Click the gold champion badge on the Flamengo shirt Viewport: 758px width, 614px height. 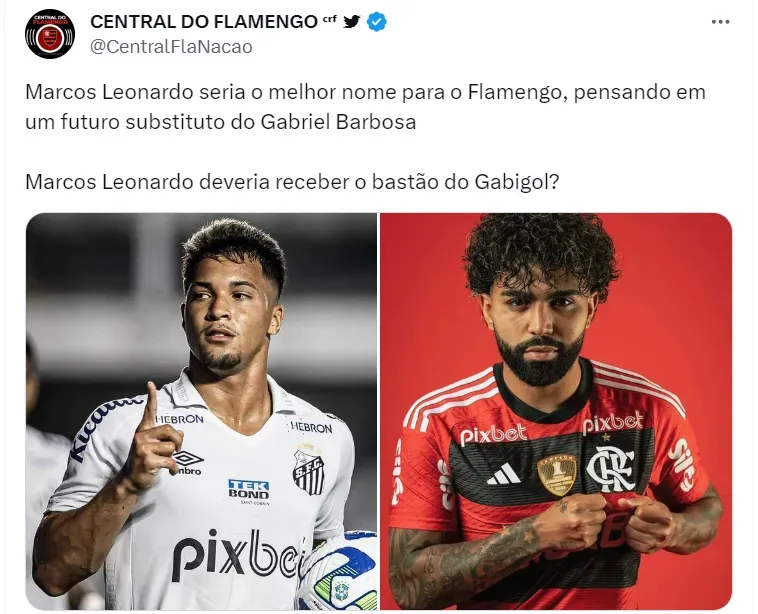click(x=557, y=475)
